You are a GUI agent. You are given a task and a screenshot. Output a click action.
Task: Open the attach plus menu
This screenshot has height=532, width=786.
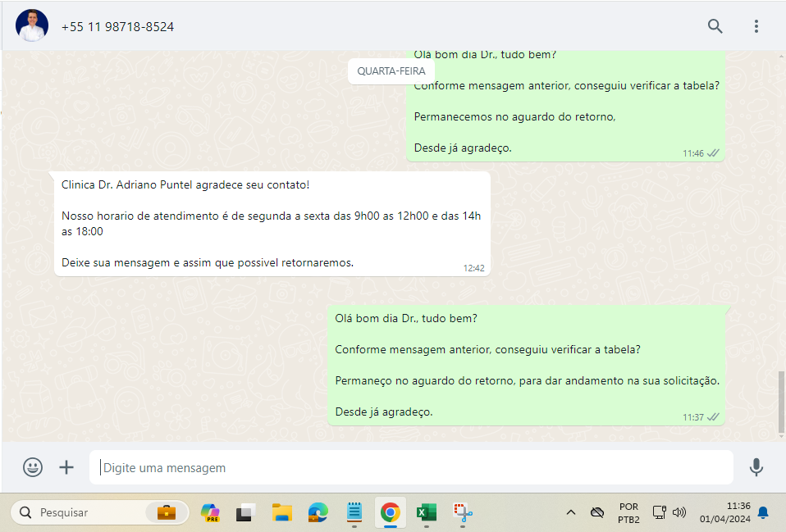click(x=66, y=467)
